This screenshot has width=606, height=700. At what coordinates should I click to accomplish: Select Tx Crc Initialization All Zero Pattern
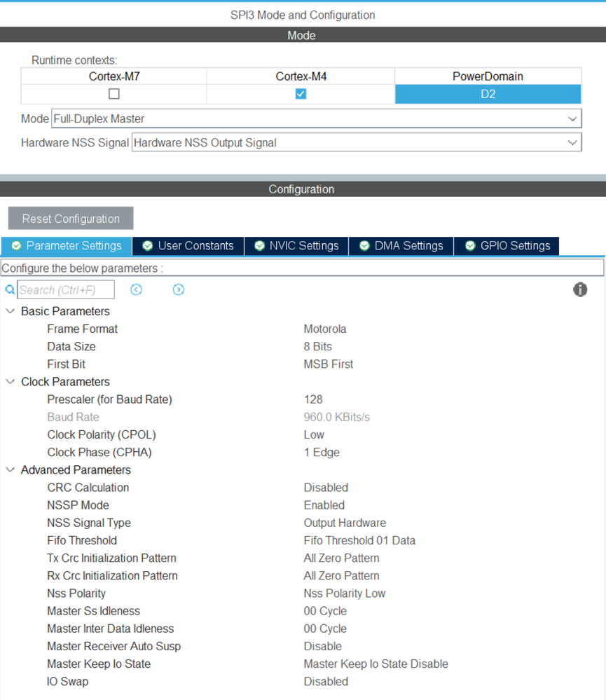(341, 558)
